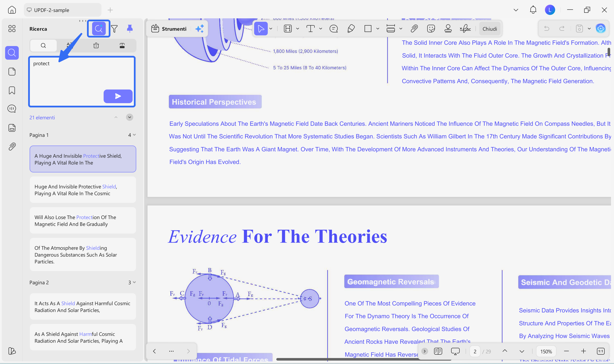Toggle the AI smart search mode

click(x=99, y=29)
